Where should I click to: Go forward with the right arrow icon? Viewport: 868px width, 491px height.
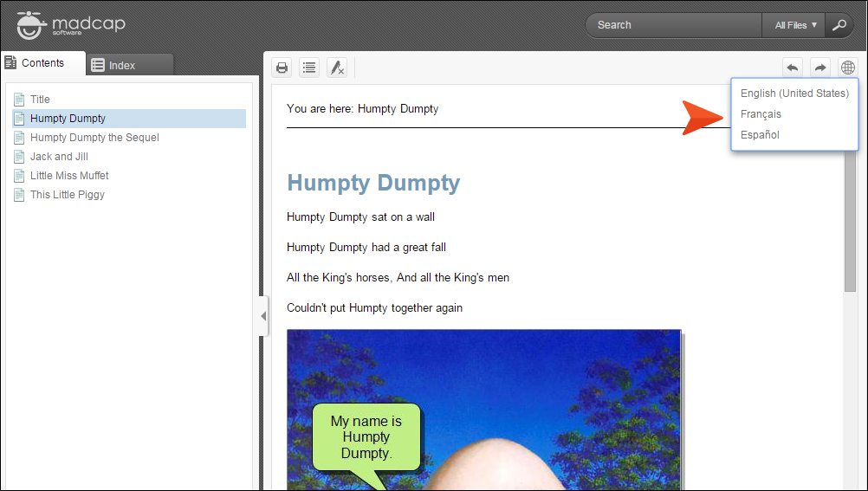click(x=820, y=68)
